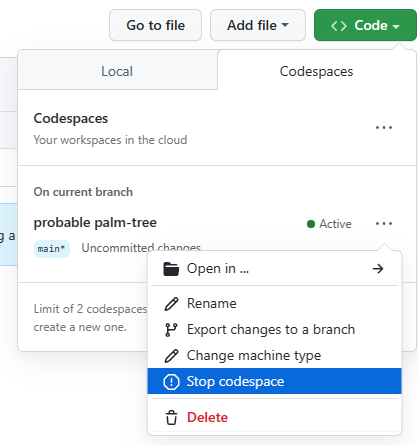The width and height of the screenshot is (418, 445).
Task: Click the main* branch label
Action: (x=52, y=249)
